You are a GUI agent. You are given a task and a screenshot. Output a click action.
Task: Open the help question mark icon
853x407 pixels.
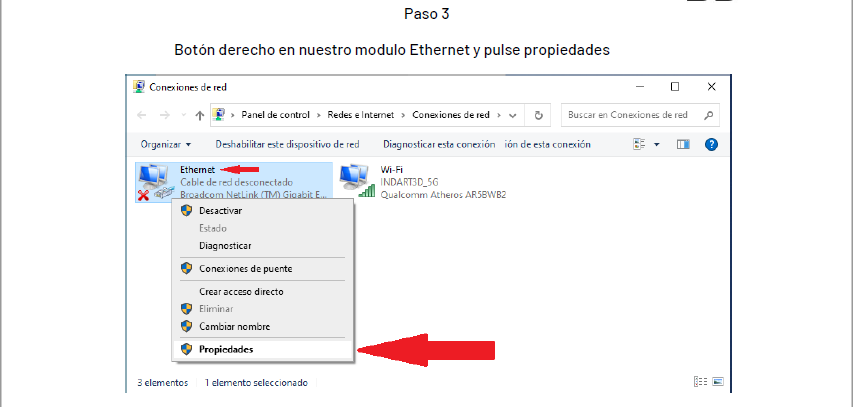[x=711, y=144]
